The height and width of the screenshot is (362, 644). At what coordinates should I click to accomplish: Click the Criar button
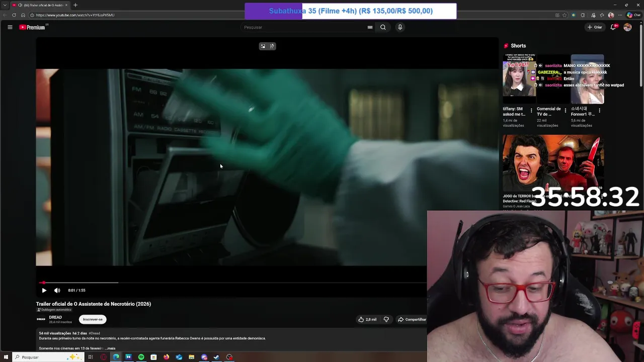[594, 27]
